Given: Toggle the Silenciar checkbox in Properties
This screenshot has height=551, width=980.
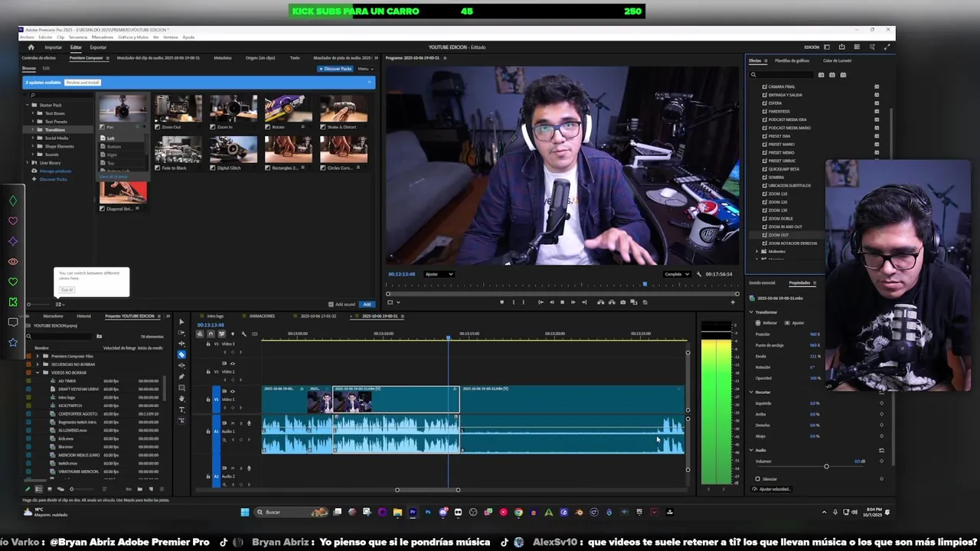Looking at the screenshot, I should point(758,479).
